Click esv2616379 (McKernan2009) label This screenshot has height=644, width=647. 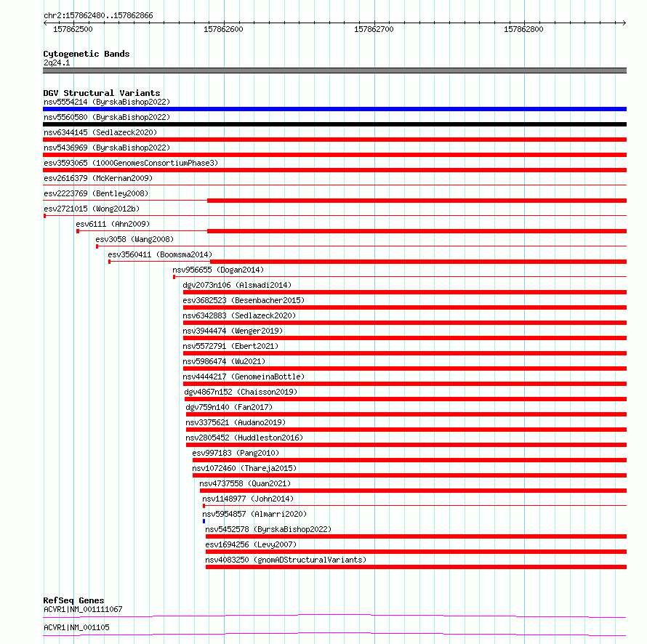click(x=98, y=178)
